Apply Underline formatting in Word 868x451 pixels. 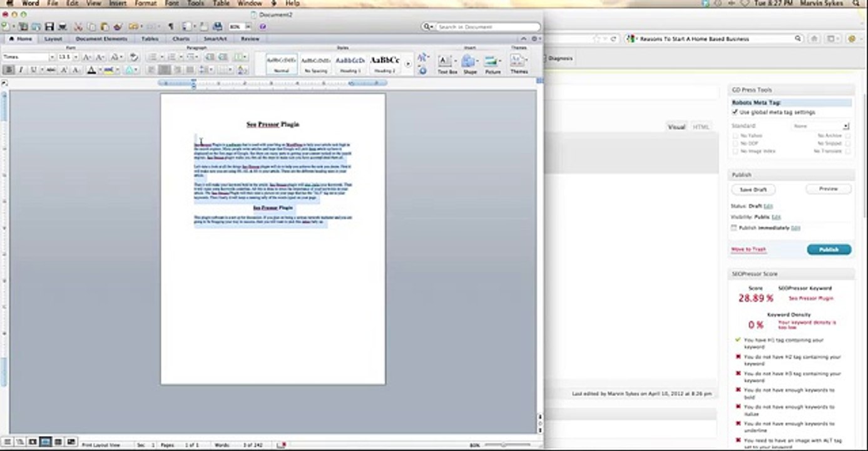[x=34, y=70]
